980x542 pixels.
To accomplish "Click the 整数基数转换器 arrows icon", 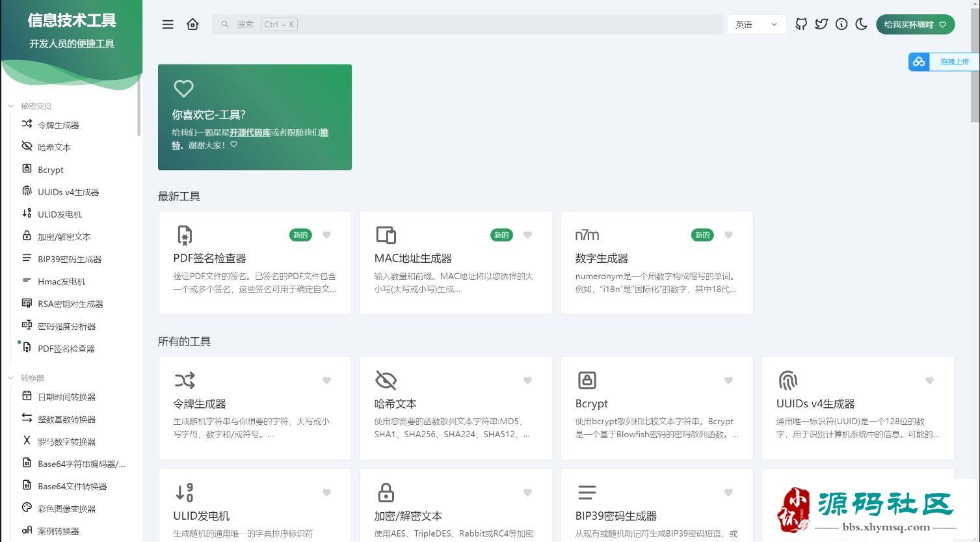I will (27, 418).
